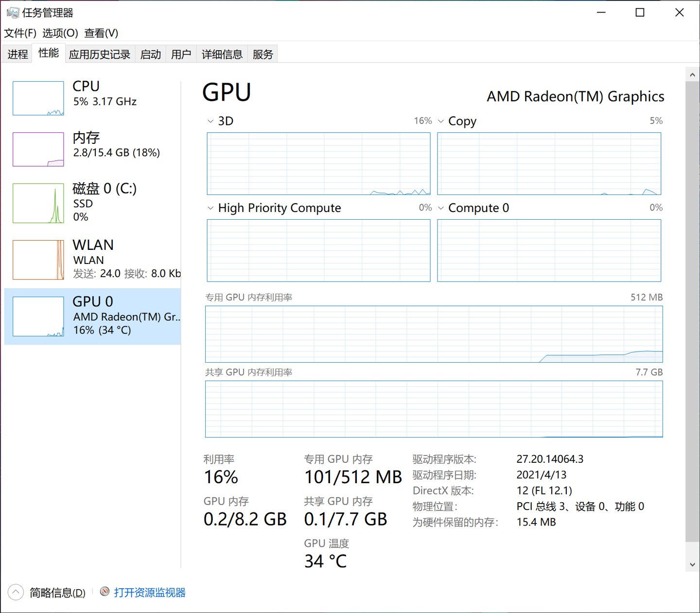Select the WLAN throughput mini graph
This screenshot has width=700, height=613.
38,260
